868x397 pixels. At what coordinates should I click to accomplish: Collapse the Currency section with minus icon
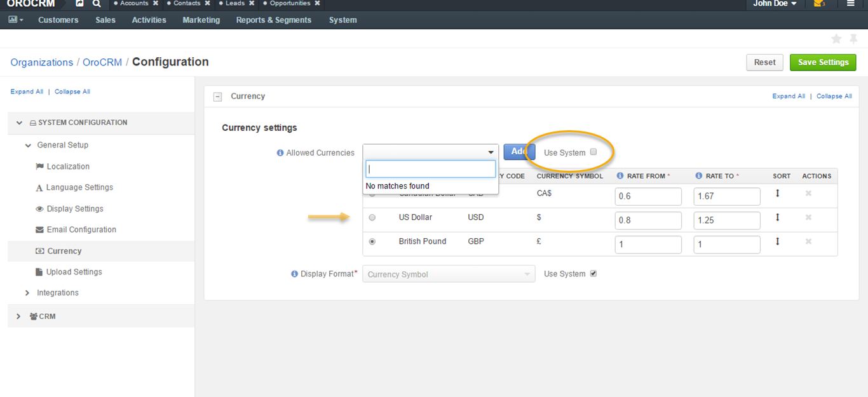pos(217,97)
